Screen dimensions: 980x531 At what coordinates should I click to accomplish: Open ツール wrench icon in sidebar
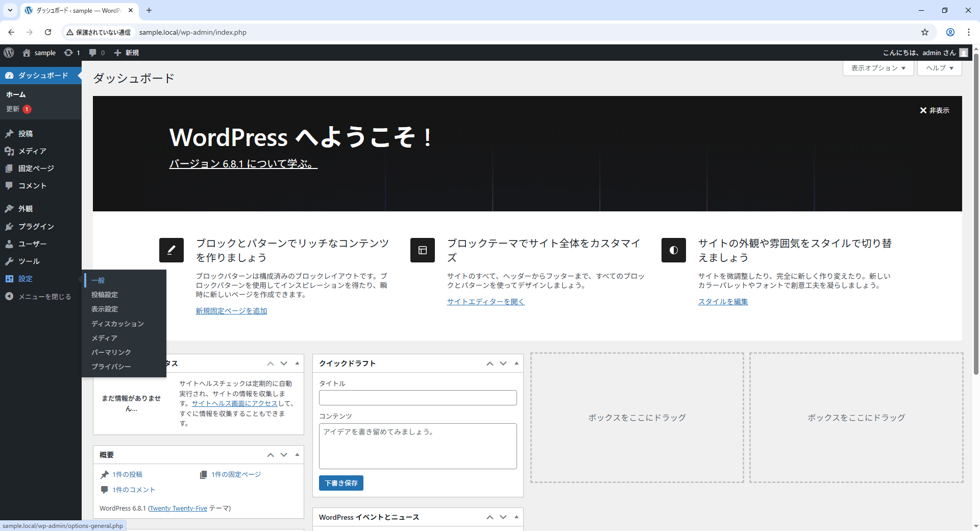pyautogui.click(x=9, y=261)
